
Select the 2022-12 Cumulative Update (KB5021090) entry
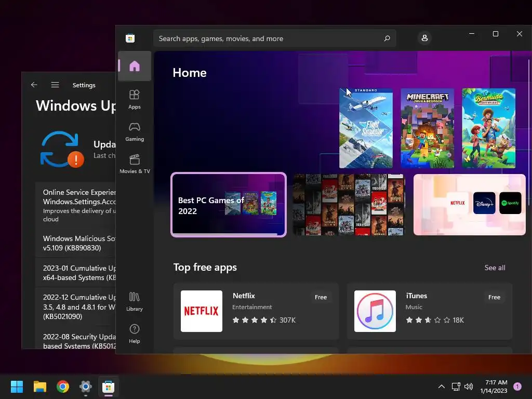(x=75, y=307)
